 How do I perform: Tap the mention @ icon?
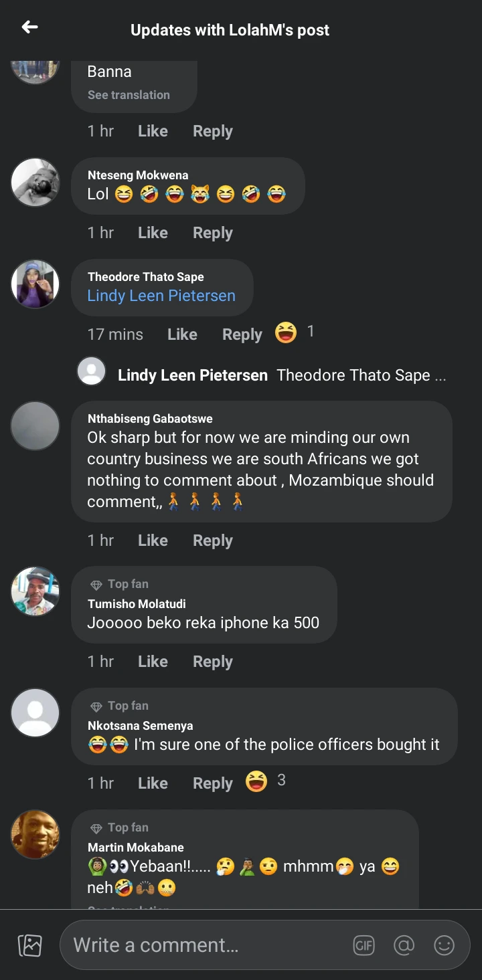click(x=404, y=945)
